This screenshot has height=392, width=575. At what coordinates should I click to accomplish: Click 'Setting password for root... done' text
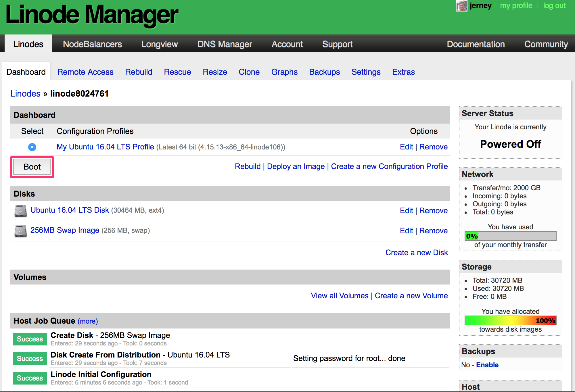pos(349,358)
